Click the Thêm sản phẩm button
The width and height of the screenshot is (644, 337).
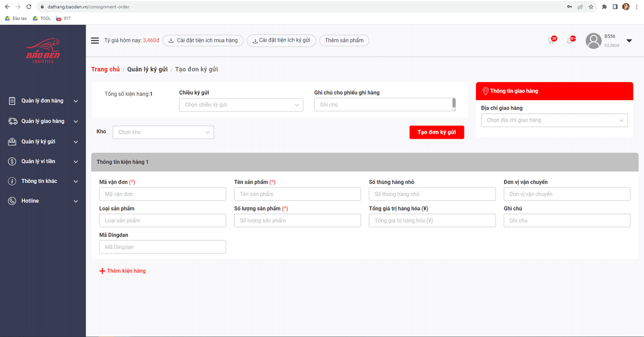click(344, 41)
